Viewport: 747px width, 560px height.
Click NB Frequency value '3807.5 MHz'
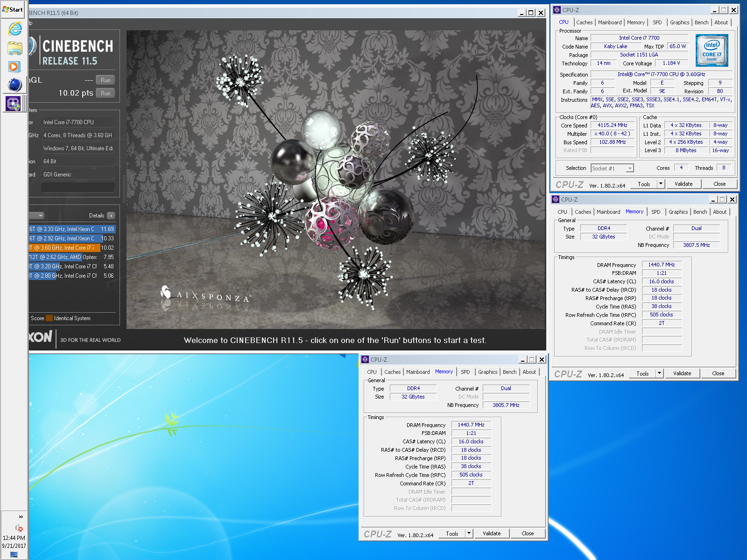[x=697, y=245]
